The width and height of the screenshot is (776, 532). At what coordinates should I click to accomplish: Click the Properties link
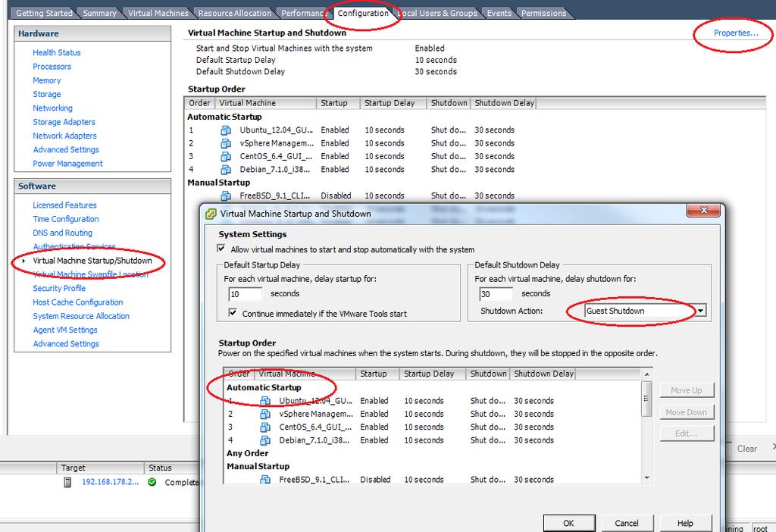click(x=735, y=33)
